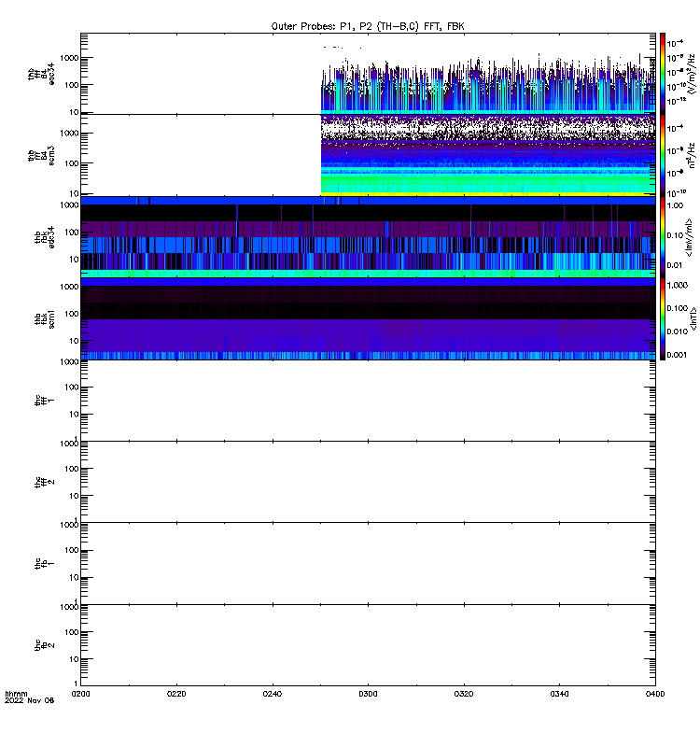Select the thb fff 64 edc34 spectrogram panel
This screenshot has width=700, height=747.
368,74
